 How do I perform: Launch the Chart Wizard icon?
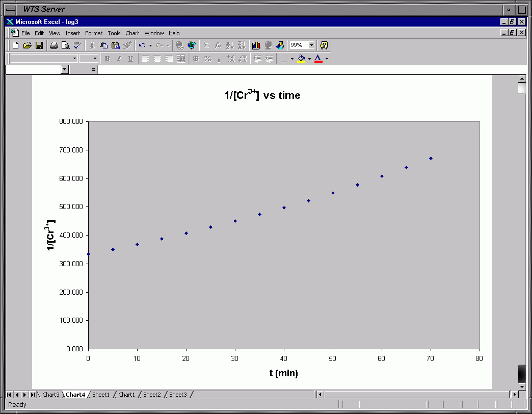(x=256, y=45)
